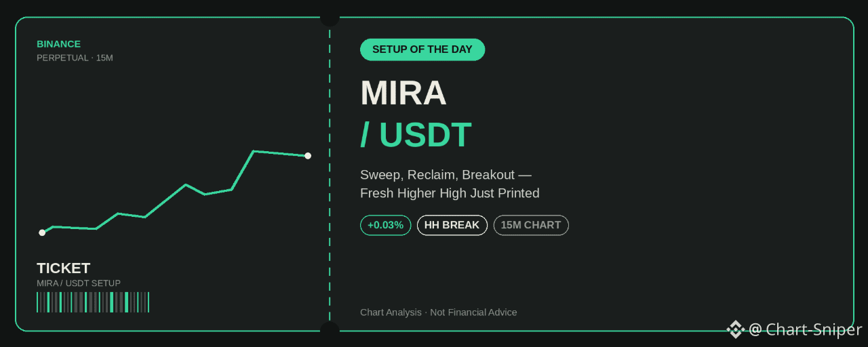Click the white end dot of the line chart
This screenshot has width=868, height=347.
[x=308, y=156]
